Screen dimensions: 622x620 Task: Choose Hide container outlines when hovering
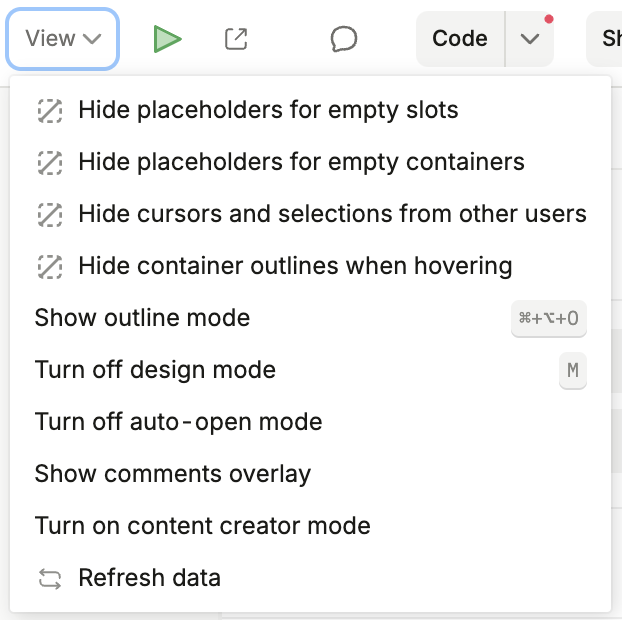311,266
